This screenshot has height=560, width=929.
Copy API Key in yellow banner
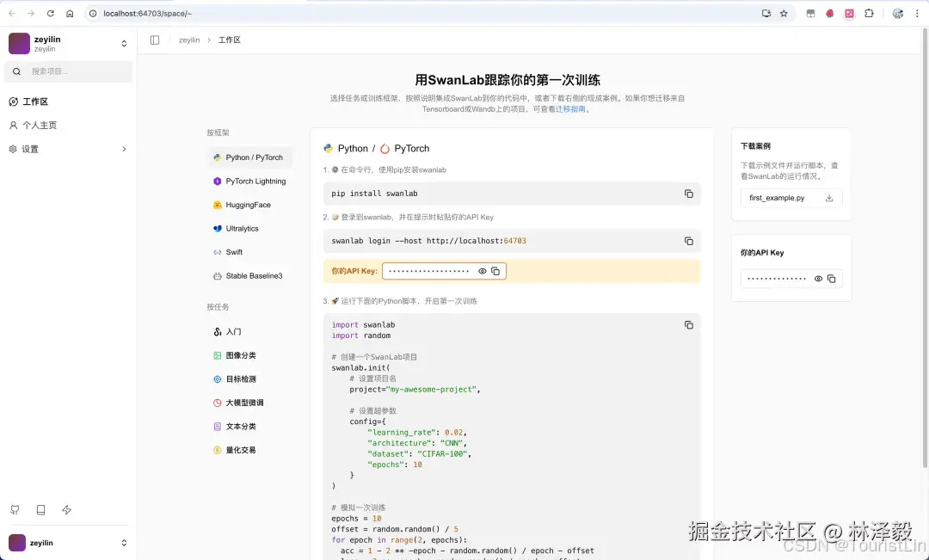pyautogui.click(x=495, y=272)
